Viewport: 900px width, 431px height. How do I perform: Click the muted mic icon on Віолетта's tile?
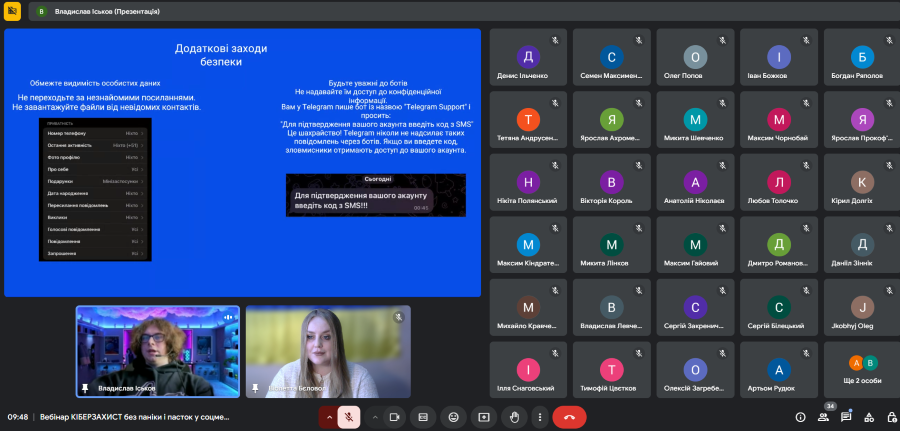398,317
